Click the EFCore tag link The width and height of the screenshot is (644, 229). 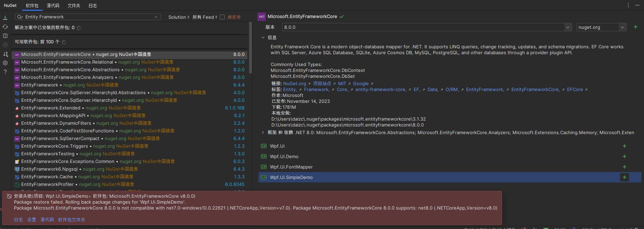pos(575,89)
